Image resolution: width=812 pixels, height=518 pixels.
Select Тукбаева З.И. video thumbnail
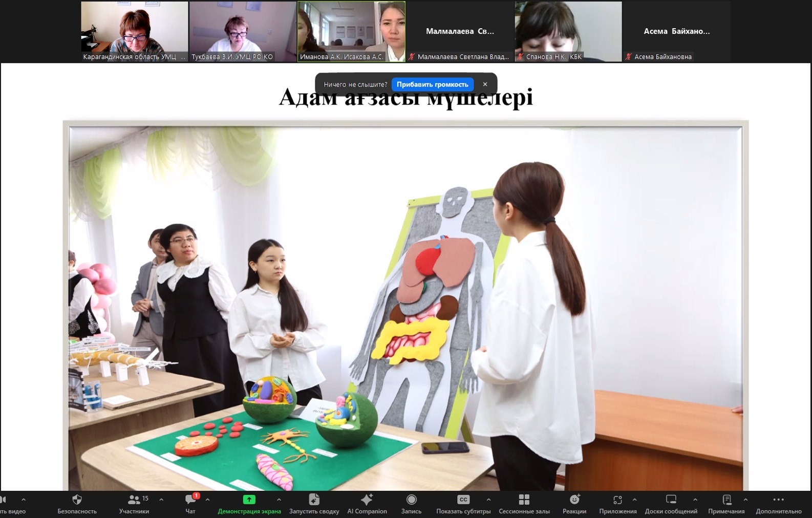243,31
